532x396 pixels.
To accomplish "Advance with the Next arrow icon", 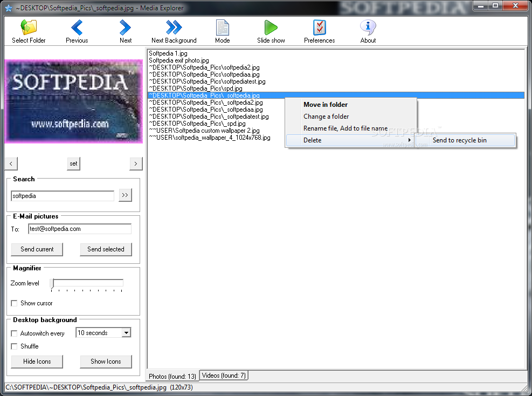I will click(125, 28).
